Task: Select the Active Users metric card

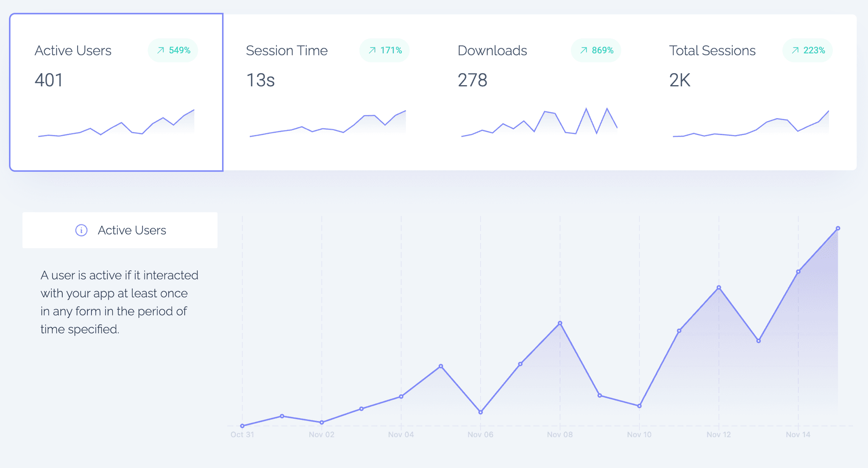Action: [116, 92]
